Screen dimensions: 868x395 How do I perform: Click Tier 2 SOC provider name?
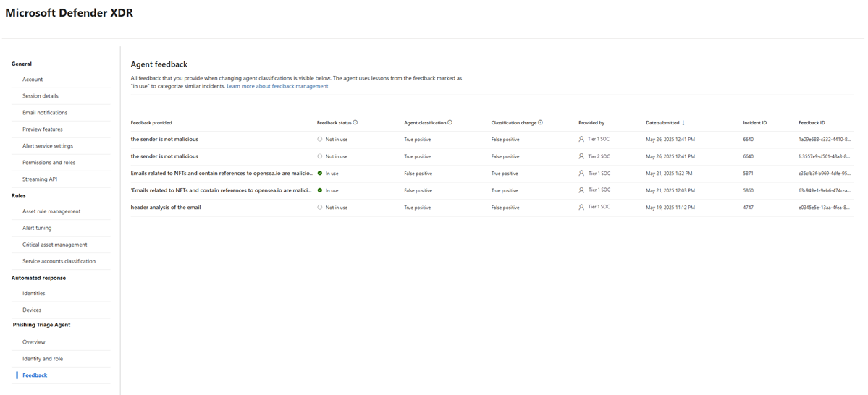tap(599, 156)
